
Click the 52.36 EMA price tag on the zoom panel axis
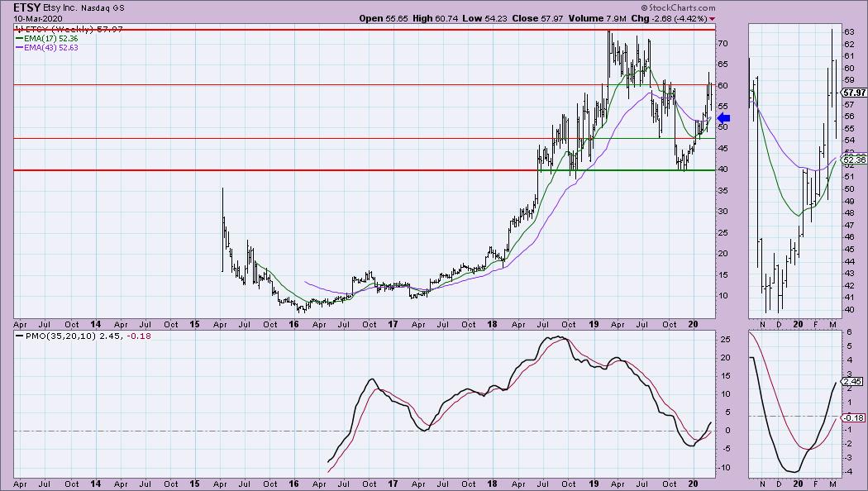click(x=854, y=160)
